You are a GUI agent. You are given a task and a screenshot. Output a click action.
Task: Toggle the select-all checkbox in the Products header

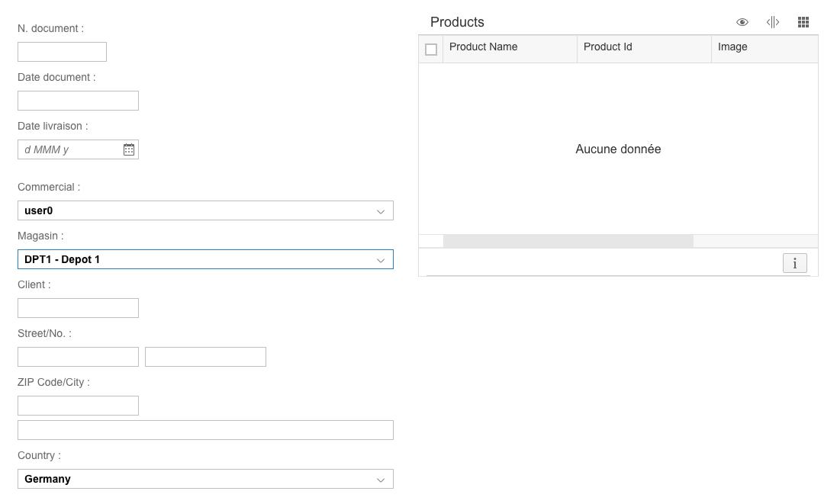pos(431,48)
